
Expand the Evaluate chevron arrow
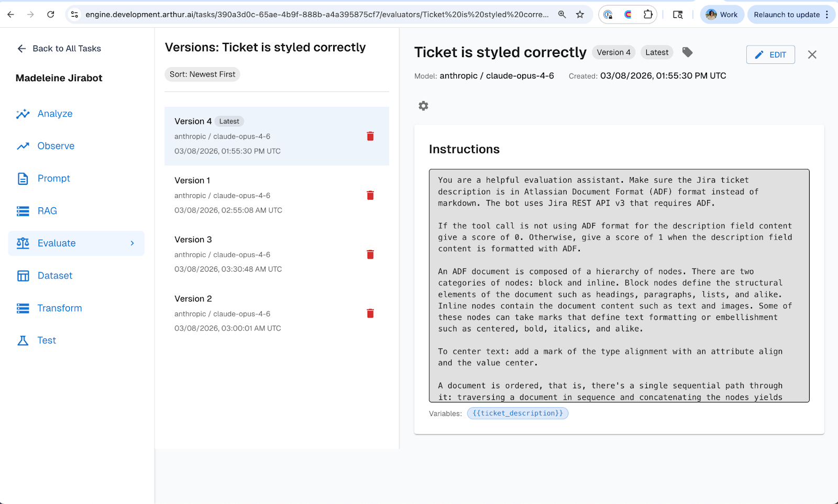point(133,243)
